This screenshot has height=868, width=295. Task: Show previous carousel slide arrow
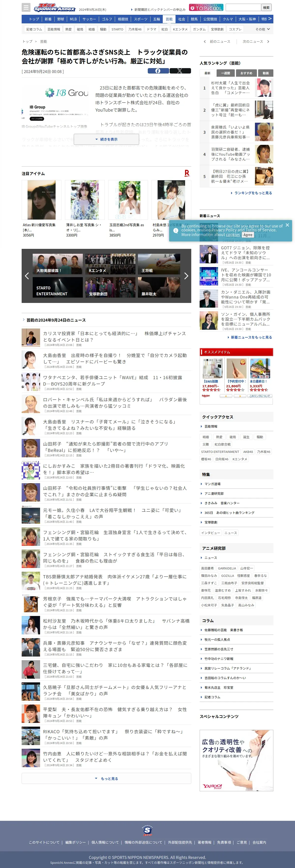27,276
